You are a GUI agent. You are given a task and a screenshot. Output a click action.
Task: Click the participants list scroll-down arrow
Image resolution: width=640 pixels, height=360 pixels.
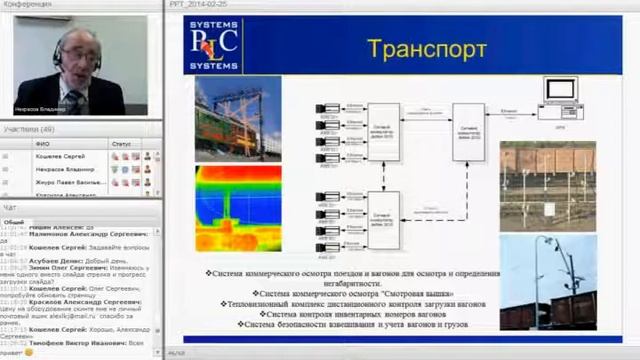pyautogui.click(x=158, y=193)
